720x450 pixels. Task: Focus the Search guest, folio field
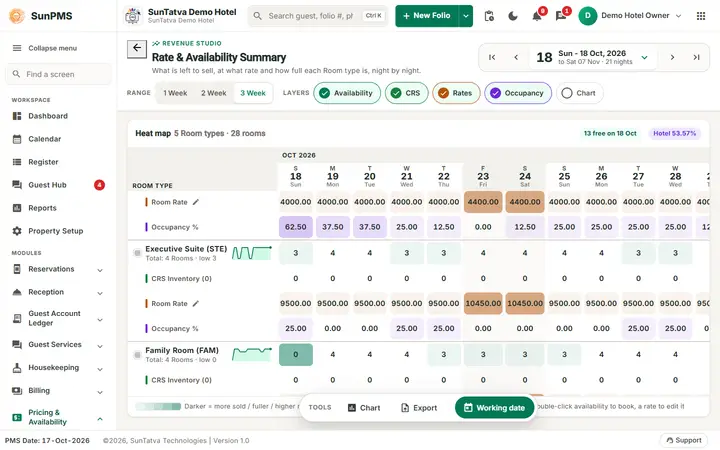tap(318, 16)
